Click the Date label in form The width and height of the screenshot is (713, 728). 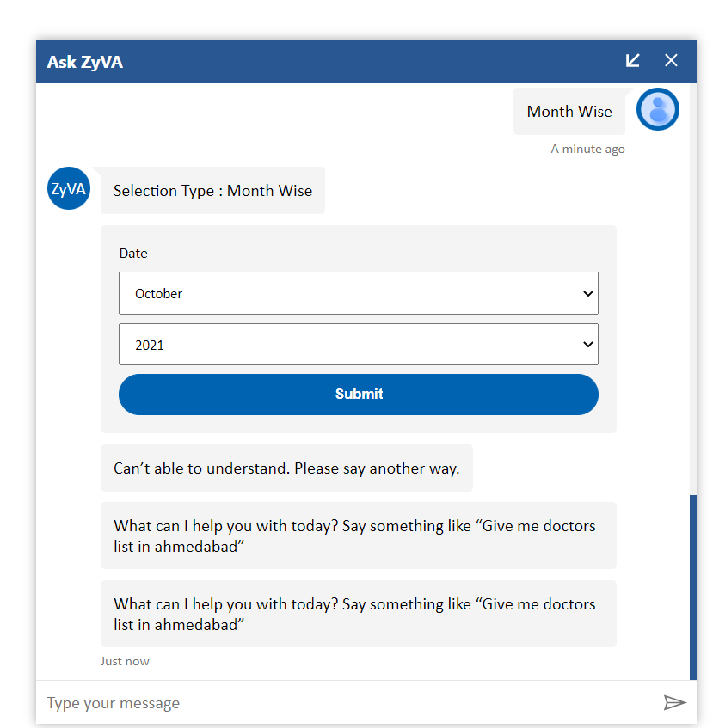[133, 254]
